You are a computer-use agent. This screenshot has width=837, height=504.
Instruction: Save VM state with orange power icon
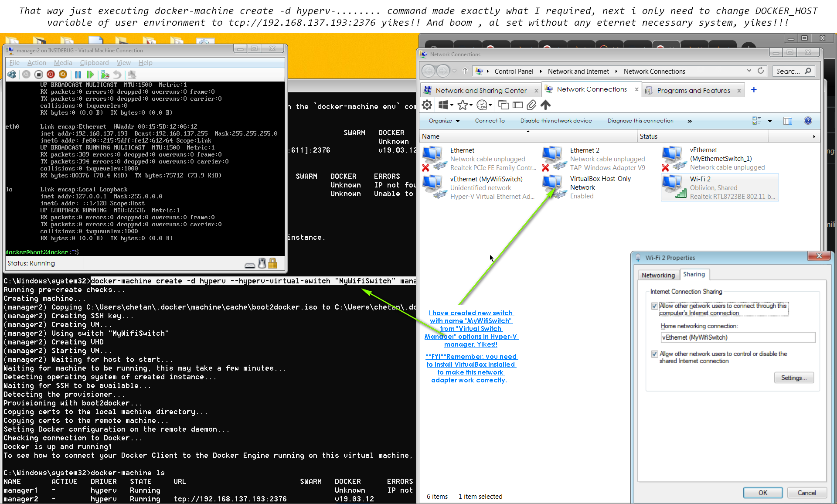click(x=63, y=75)
